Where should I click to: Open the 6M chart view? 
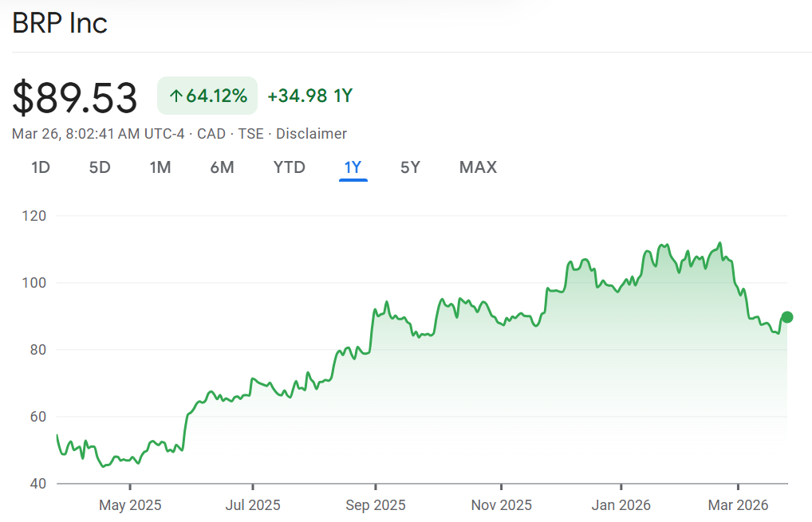click(x=222, y=167)
